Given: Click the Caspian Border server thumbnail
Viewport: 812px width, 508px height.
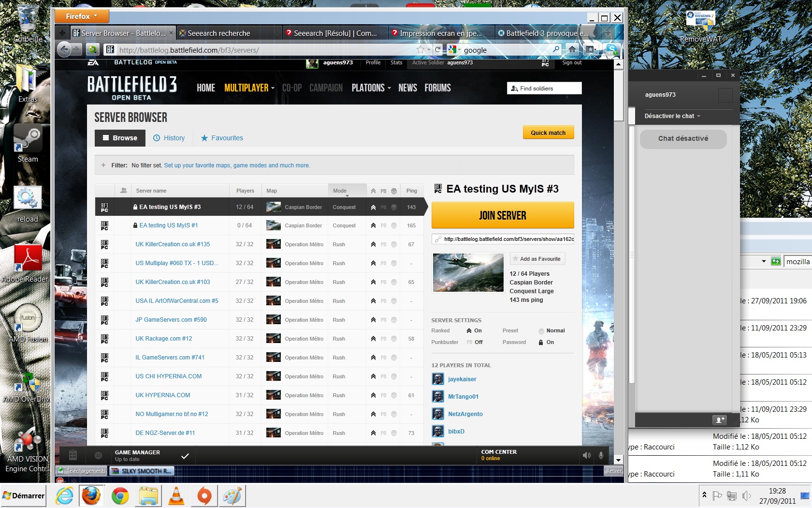Looking at the screenshot, I should pyautogui.click(x=468, y=272).
